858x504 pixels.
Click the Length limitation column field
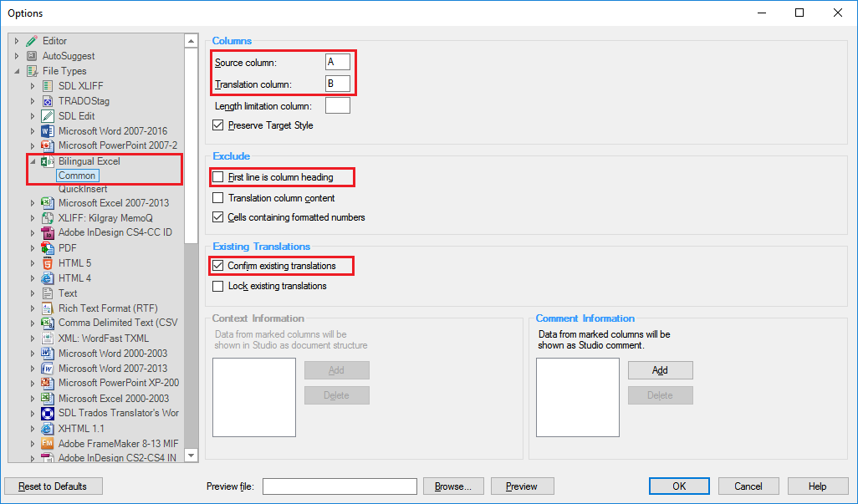tap(338, 105)
